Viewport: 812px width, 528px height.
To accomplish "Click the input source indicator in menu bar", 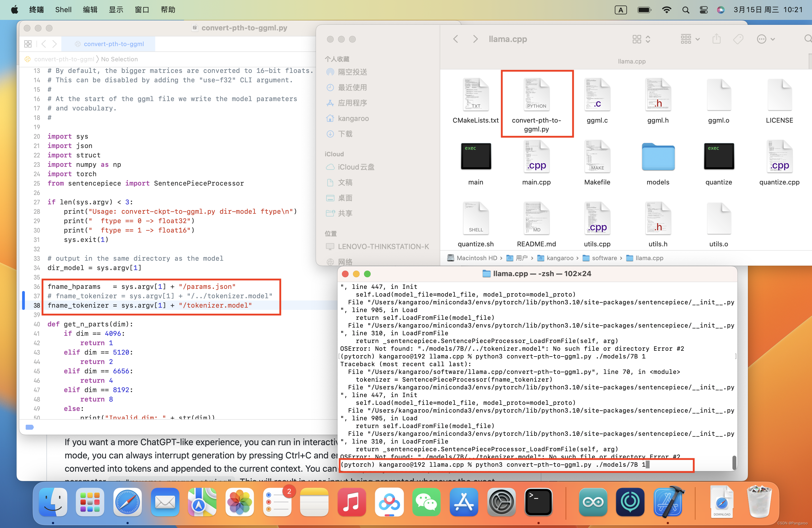I will (x=621, y=10).
